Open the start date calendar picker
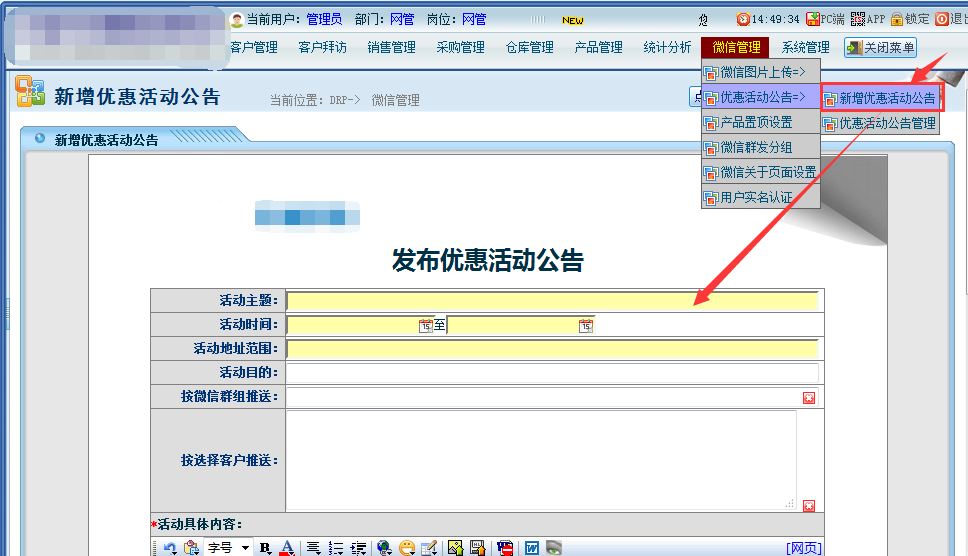Screen dimensions: 968x556 426,325
